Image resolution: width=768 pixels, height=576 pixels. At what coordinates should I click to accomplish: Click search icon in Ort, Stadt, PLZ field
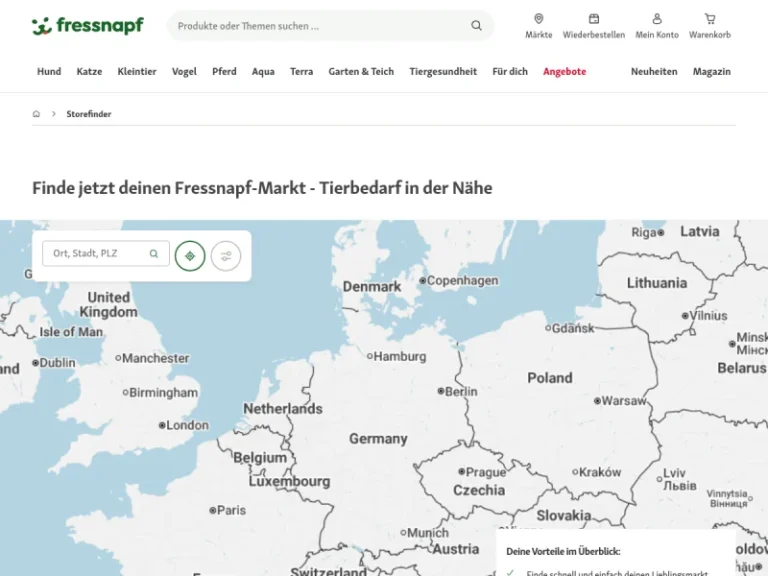point(154,254)
